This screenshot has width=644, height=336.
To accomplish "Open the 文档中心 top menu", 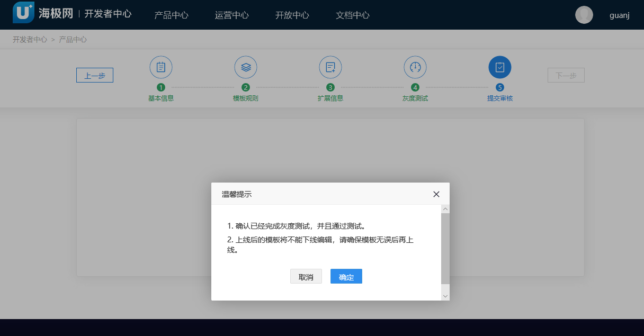I will (x=352, y=15).
